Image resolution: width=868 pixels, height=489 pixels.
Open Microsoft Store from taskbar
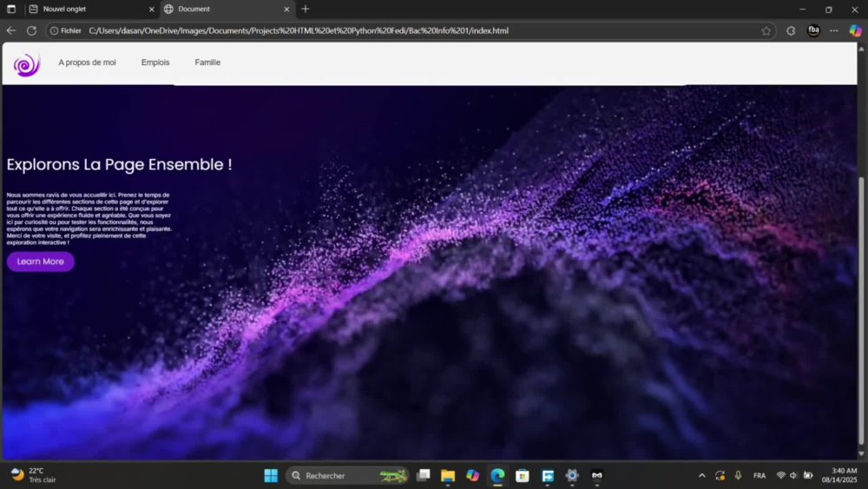point(522,476)
